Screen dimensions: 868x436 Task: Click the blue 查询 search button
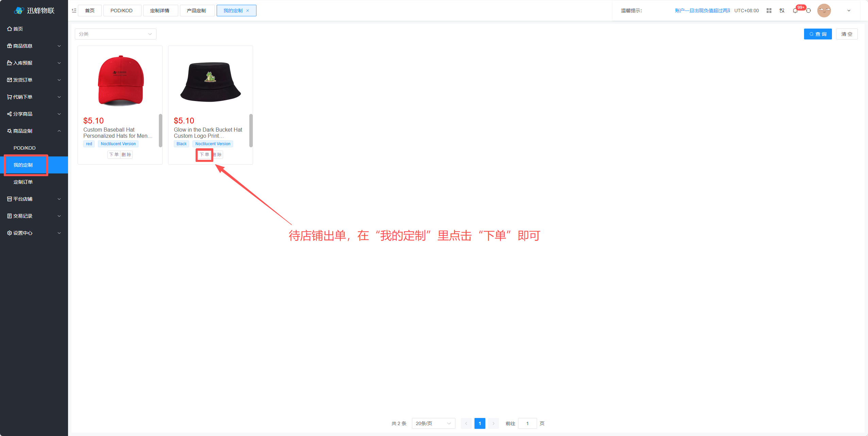point(817,34)
